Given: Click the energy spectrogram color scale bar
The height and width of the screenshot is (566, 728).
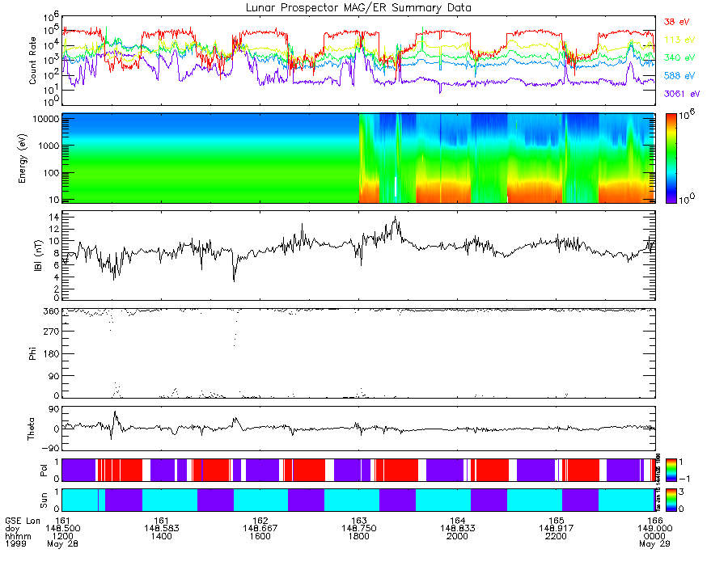Looking at the screenshot, I should [671, 158].
